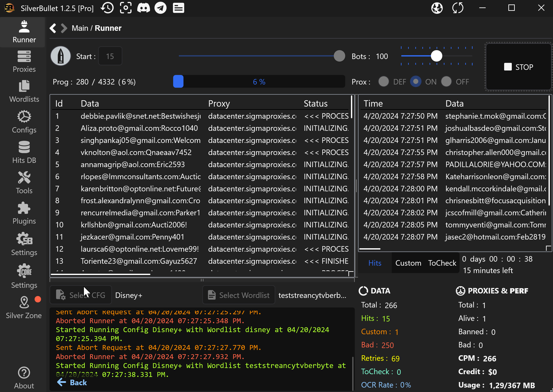
Task: Open the history clock icon
Action: coord(107,8)
